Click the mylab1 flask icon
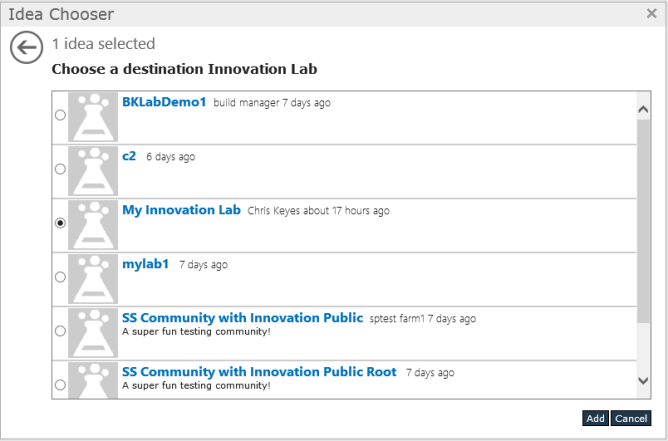The height and width of the screenshot is (441, 668). pos(93,278)
